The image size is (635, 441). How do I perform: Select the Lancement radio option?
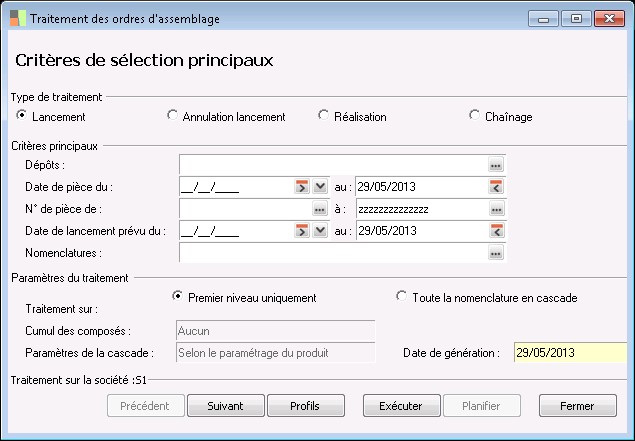[22, 116]
